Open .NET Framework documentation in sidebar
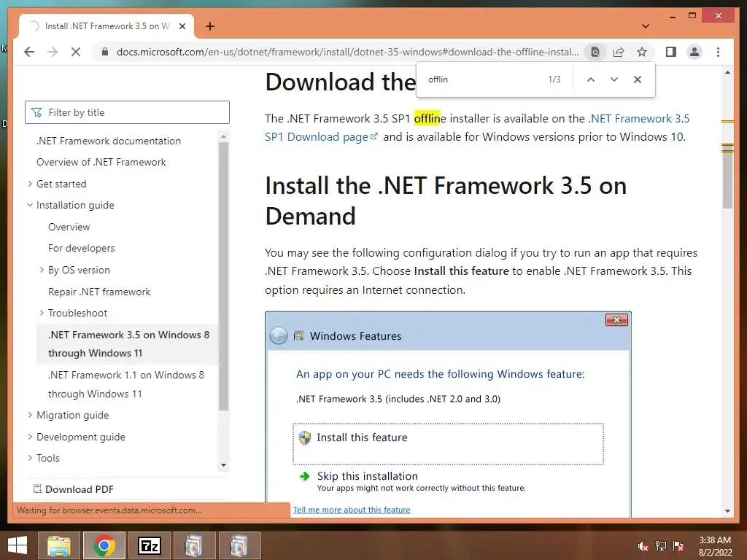Screen dimensions: 747x560 [x=109, y=141]
